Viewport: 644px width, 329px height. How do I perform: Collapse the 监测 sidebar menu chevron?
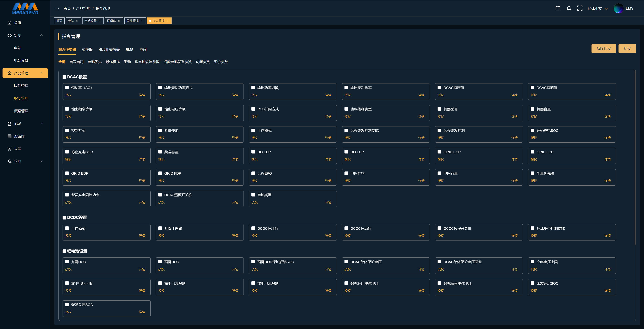(x=41, y=35)
